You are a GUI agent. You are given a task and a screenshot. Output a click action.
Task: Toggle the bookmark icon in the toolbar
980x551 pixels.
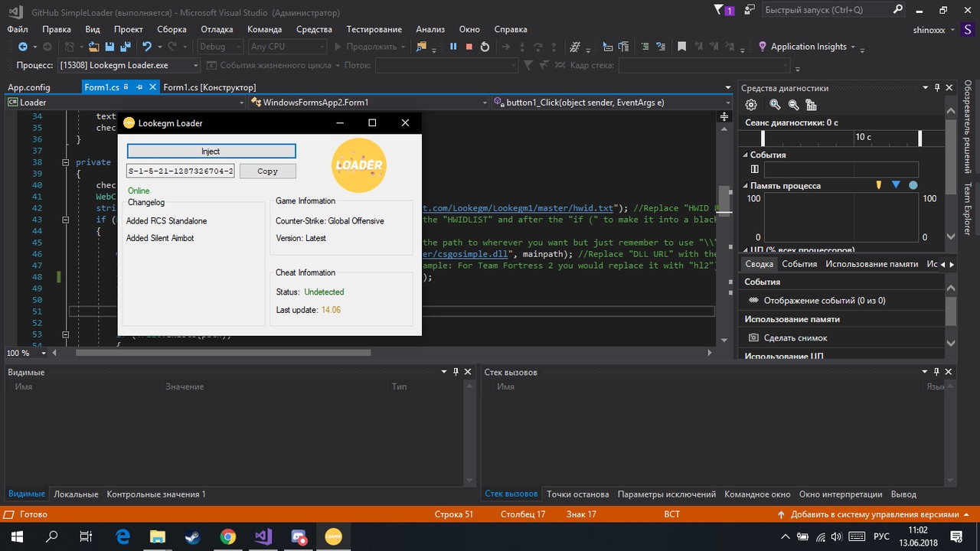[x=681, y=47]
